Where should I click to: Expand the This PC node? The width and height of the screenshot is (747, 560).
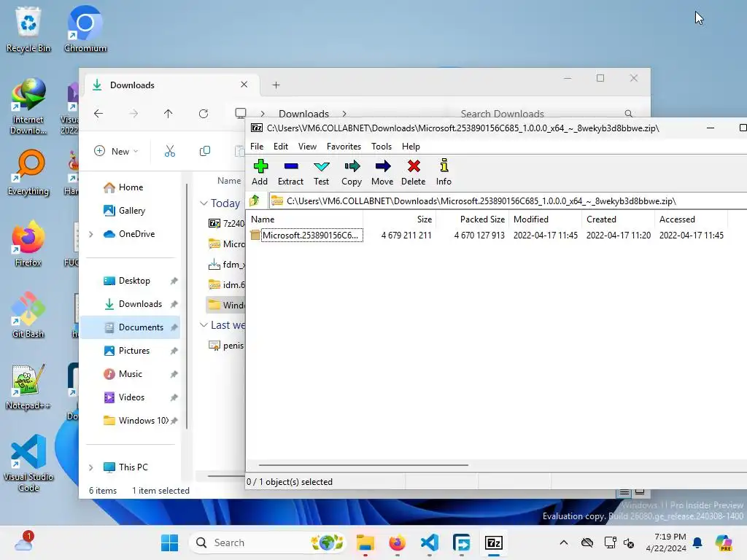pyautogui.click(x=91, y=467)
